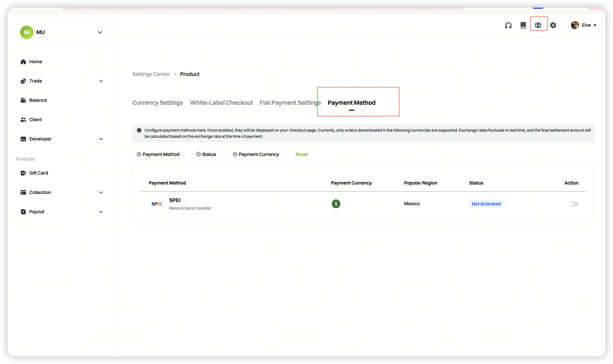
Task: Open the Eive user account menu
Action: click(x=584, y=25)
